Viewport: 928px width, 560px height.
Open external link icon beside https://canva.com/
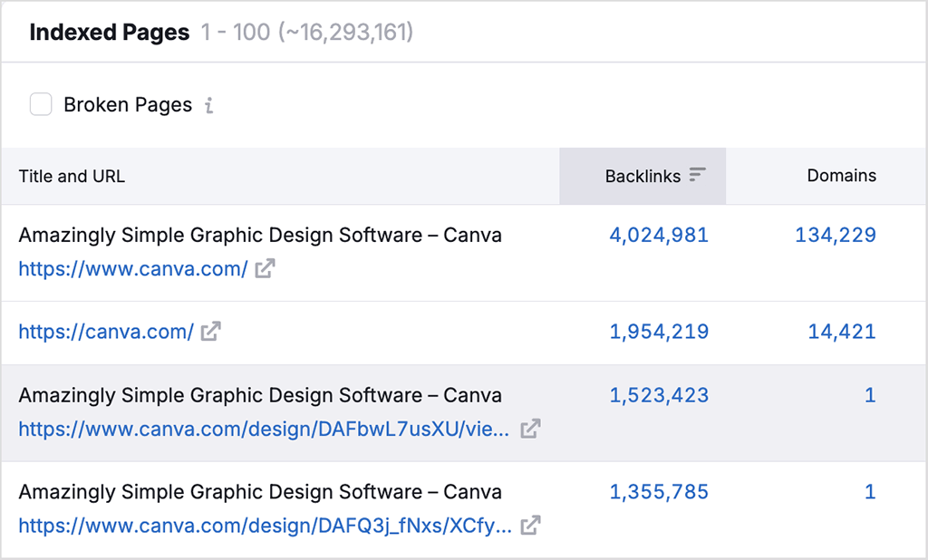click(x=210, y=331)
